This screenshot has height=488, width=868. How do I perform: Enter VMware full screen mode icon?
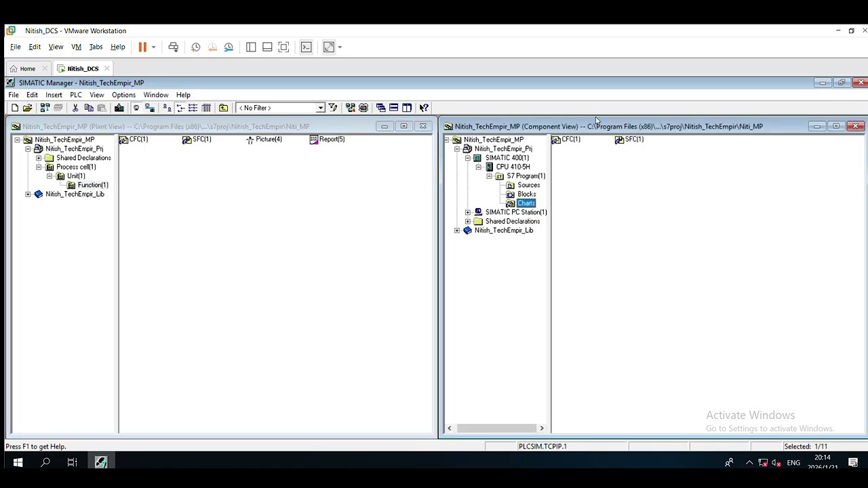click(283, 47)
